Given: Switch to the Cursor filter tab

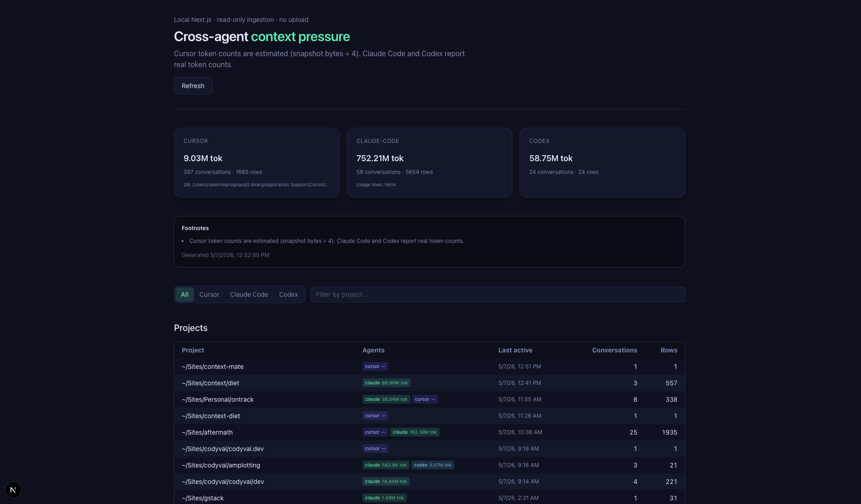Looking at the screenshot, I should click(209, 294).
